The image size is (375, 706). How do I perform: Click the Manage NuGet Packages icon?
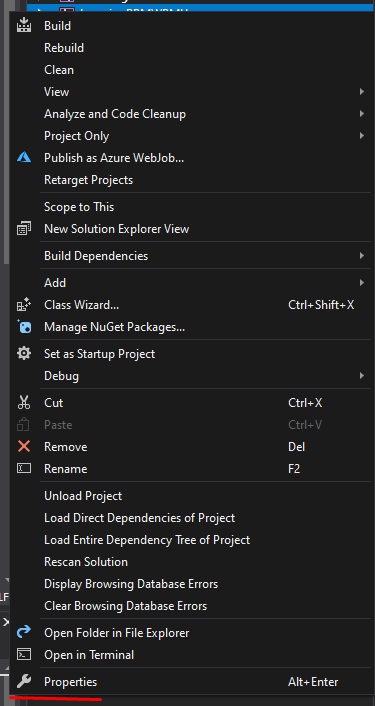tap(24, 326)
